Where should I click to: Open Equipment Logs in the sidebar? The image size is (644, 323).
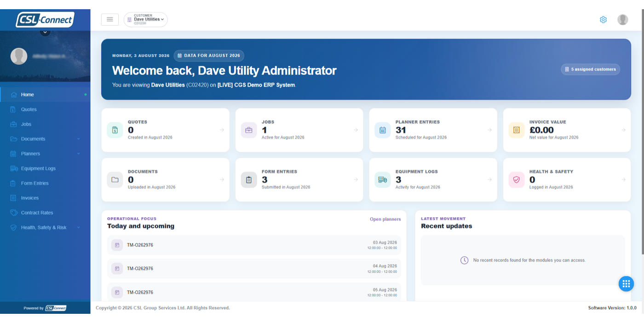click(x=45, y=168)
